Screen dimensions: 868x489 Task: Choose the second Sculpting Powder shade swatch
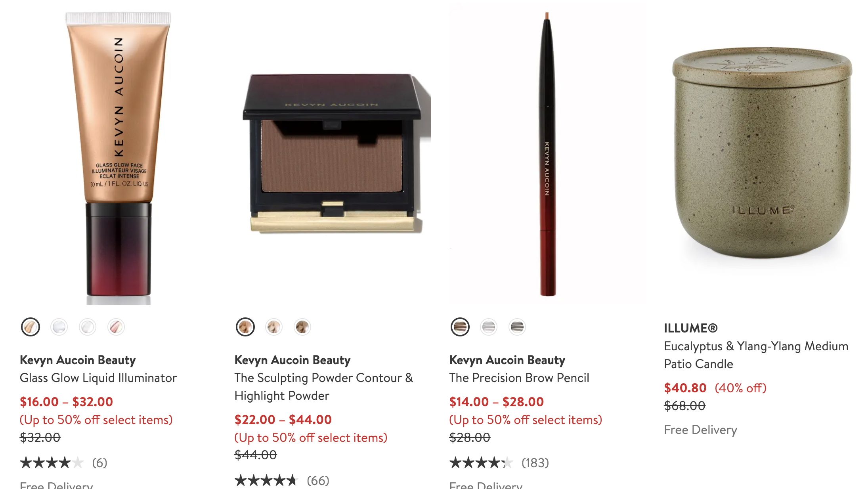coord(274,327)
